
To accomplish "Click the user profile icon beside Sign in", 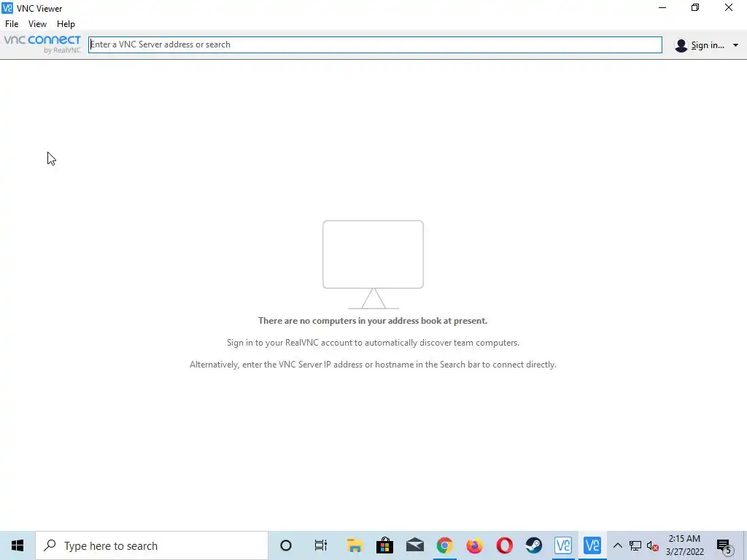I will 681,45.
